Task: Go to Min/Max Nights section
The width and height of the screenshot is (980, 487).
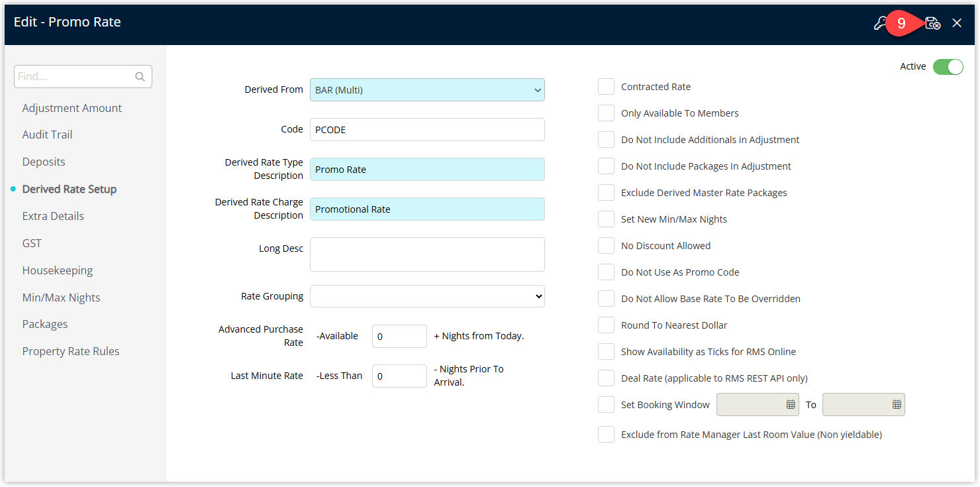Action: [x=62, y=298]
